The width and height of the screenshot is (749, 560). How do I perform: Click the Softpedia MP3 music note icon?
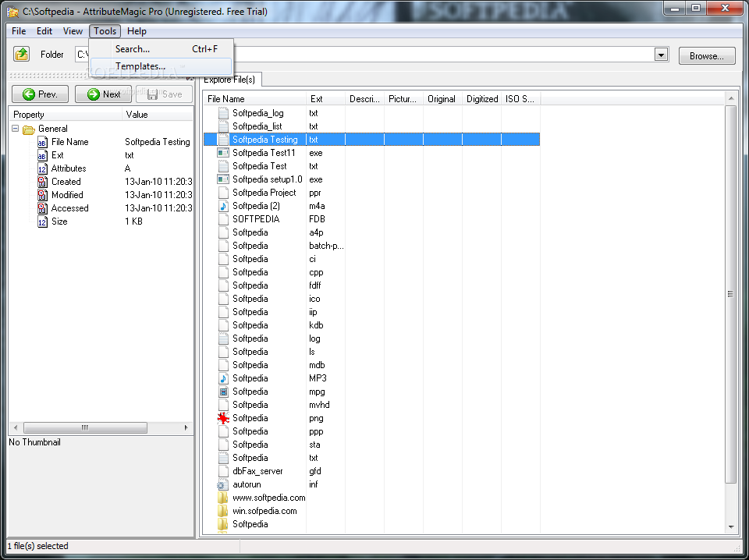(223, 378)
